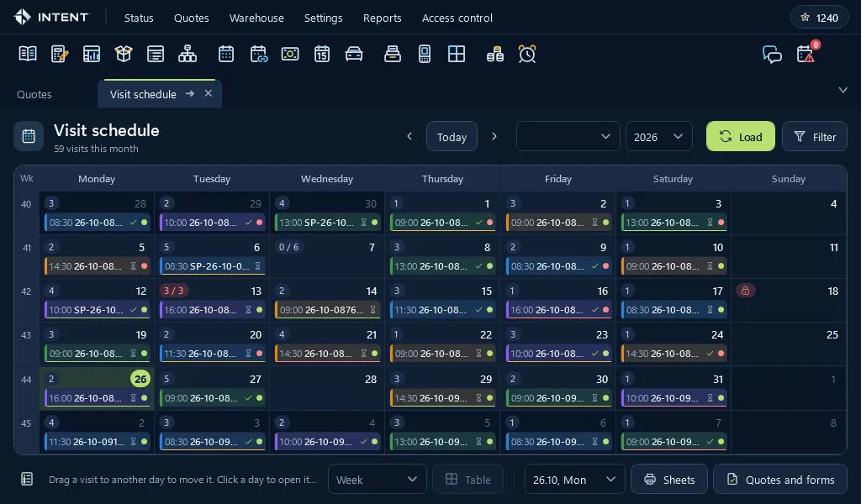Close the Visit schedule tab
Screen dimensions: 861x504
[x=209, y=93]
